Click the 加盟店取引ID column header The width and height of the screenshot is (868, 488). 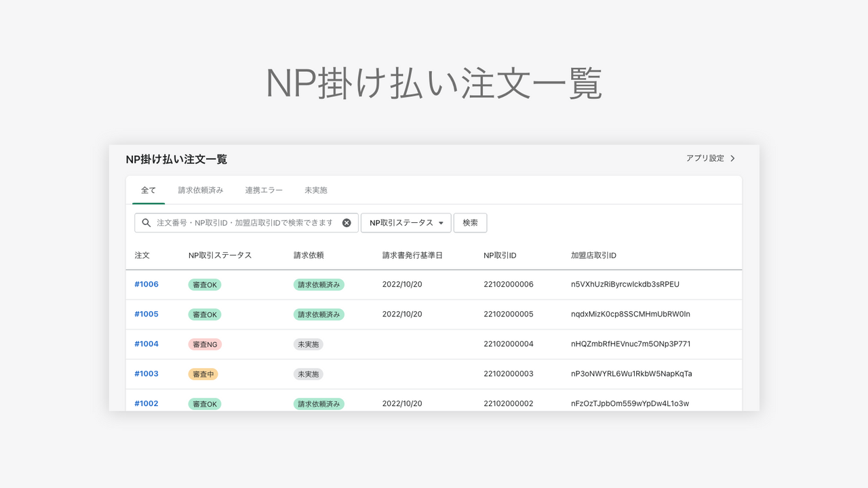coord(594,256)
